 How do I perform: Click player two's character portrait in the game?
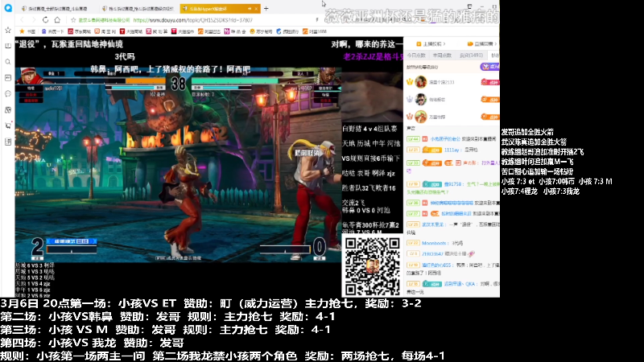click(x=328, y=76)
